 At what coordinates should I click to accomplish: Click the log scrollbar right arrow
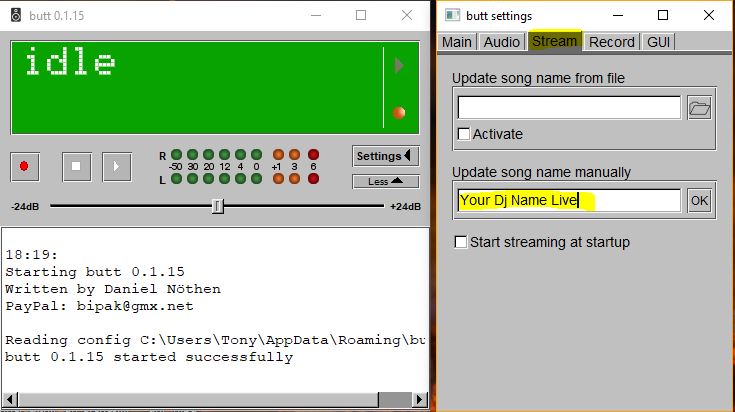(x=420, y=400)
